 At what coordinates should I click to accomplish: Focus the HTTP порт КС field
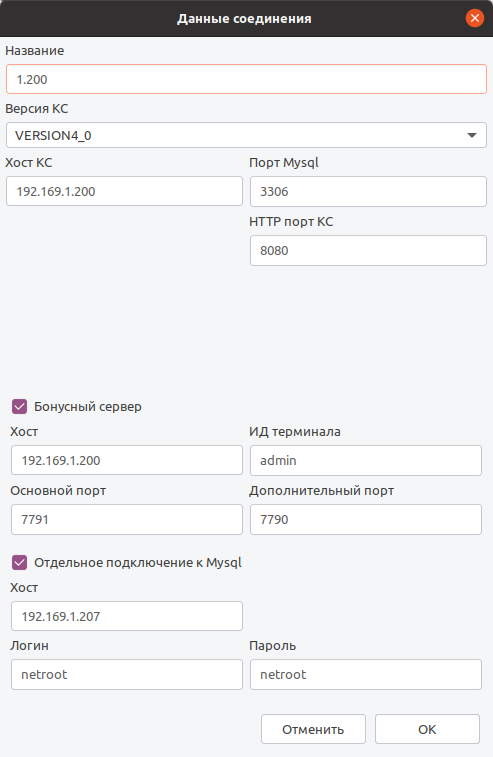point(368,250)
